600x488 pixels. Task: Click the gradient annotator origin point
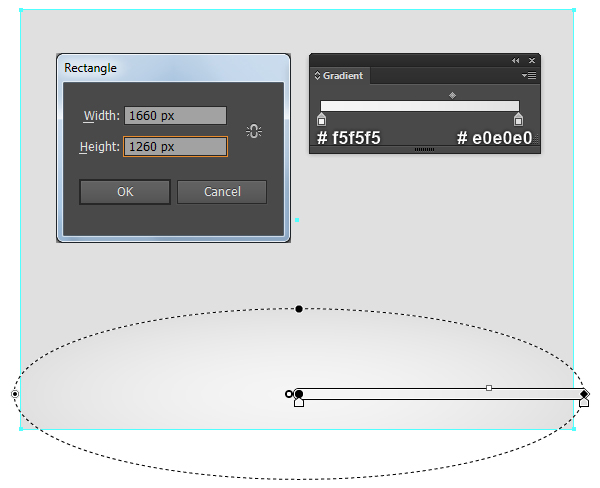coord(299,394)
